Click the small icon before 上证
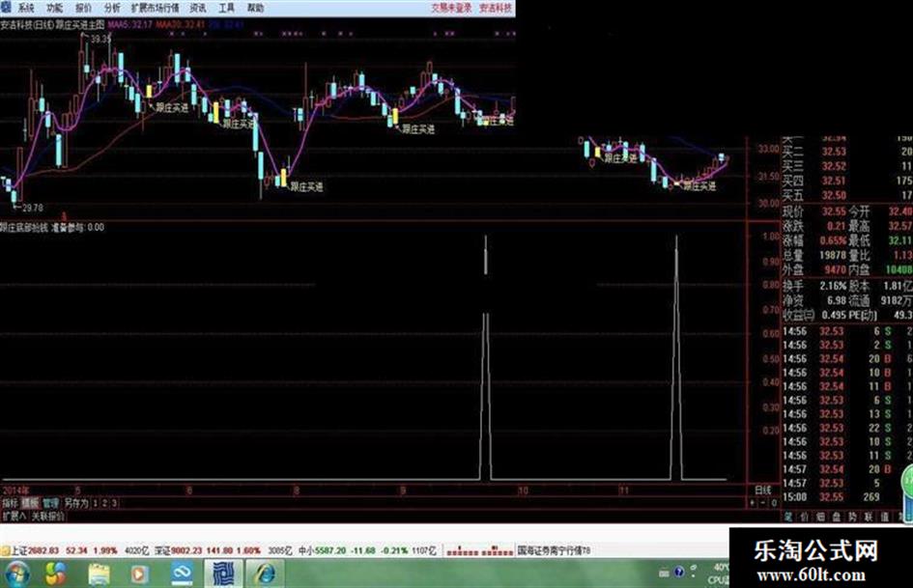 pos(5,550)
